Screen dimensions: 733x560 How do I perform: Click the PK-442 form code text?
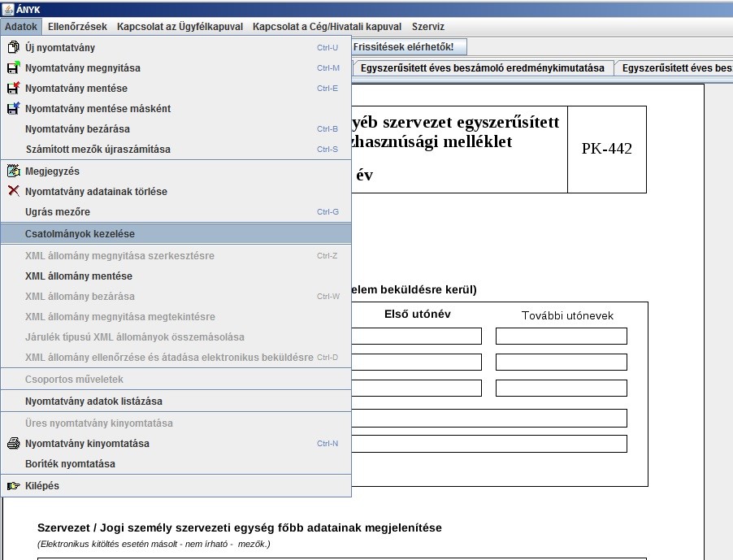coord(607,149)
